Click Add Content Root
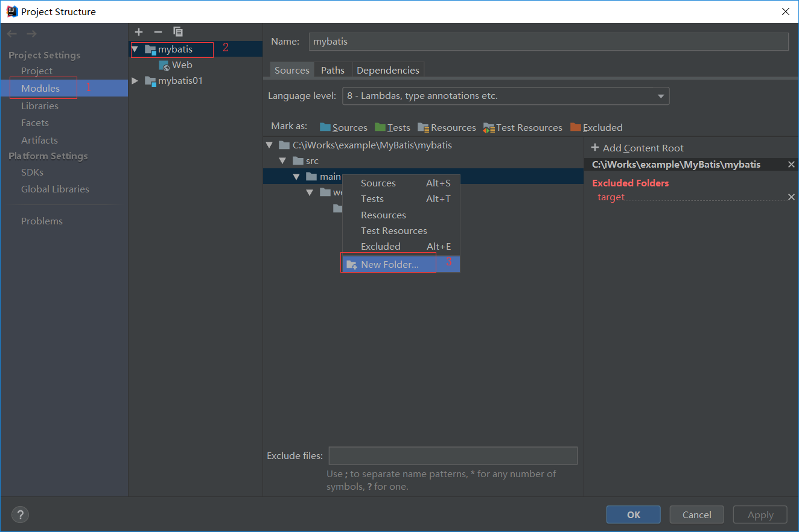Image resolution: width=799 pixels, height=532 pixels. (x=637, y=148)
